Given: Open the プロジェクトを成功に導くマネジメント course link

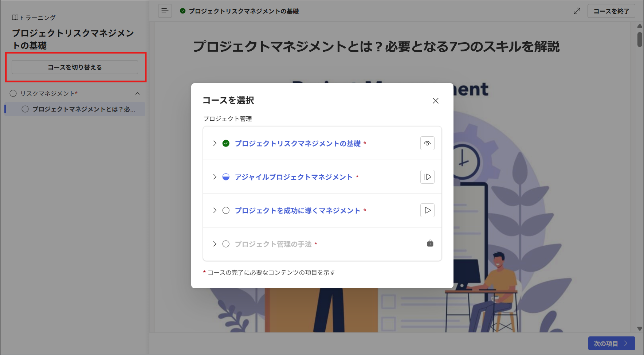Looking at the screenshot, I should [298, 211].
